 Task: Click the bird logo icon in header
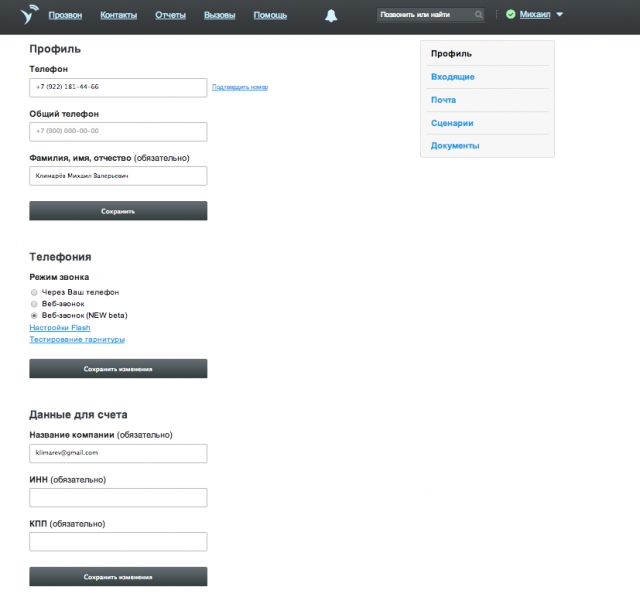click(29, 15)
